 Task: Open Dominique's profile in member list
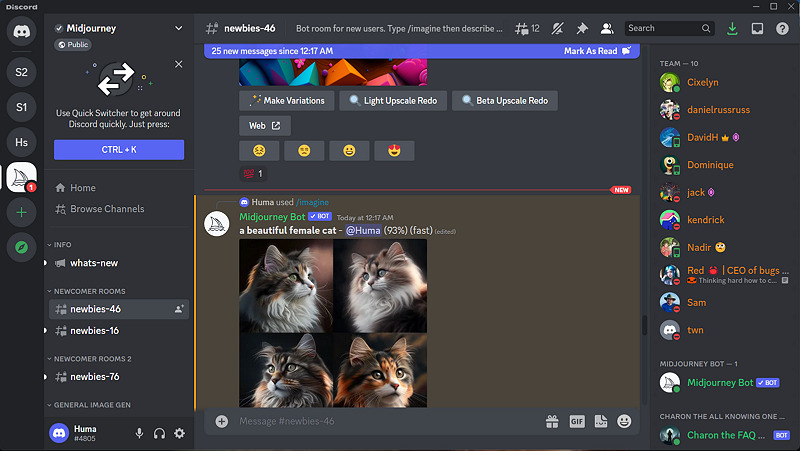pyautogui.click(x=724, y=165)
